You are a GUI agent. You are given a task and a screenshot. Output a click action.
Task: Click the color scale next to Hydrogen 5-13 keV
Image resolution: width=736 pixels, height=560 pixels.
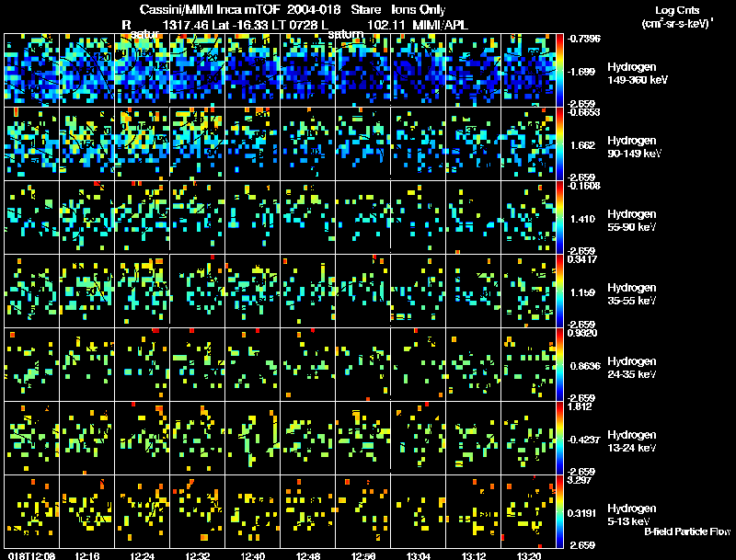click(559, 511)
